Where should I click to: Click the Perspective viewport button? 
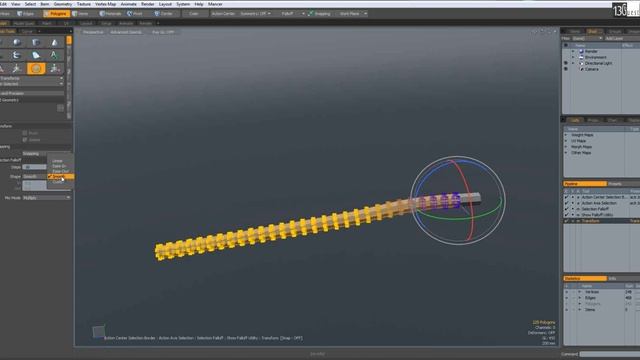pos(93,32)
